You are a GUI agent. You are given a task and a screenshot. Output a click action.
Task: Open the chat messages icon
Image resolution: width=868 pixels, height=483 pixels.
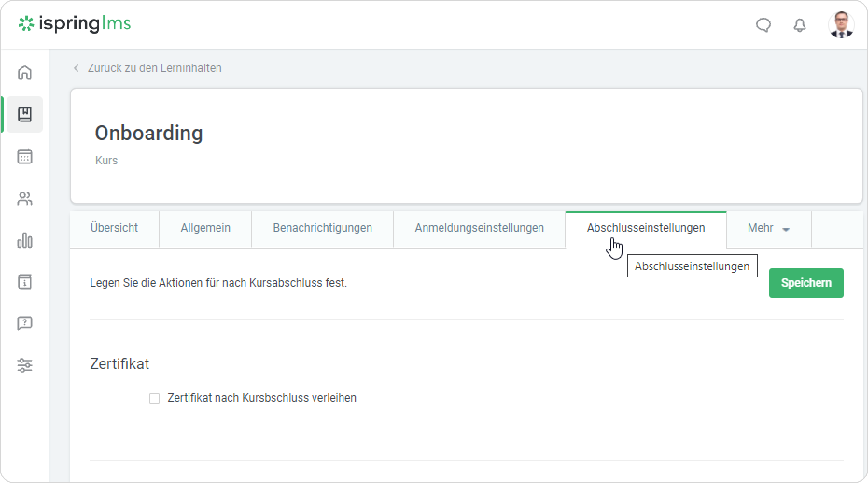[763, 25]
